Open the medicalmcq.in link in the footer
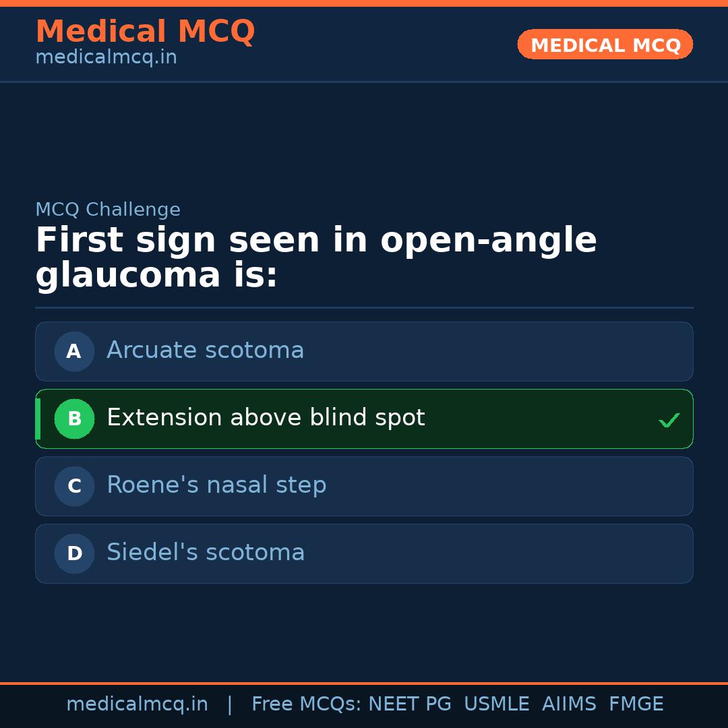The width and height of the screenshot is (728, 728). (x=137, y=704)
